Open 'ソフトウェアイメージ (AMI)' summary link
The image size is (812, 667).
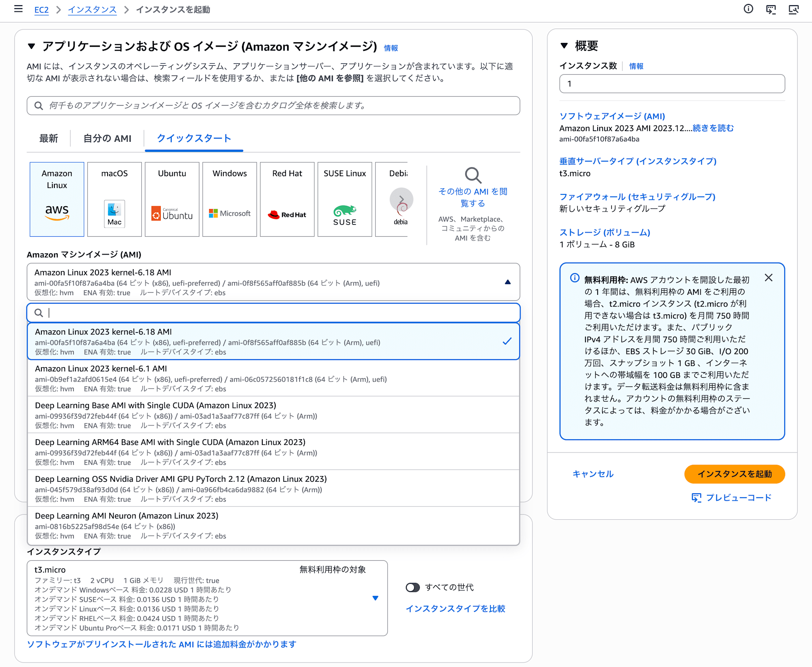tap(612, 116)
